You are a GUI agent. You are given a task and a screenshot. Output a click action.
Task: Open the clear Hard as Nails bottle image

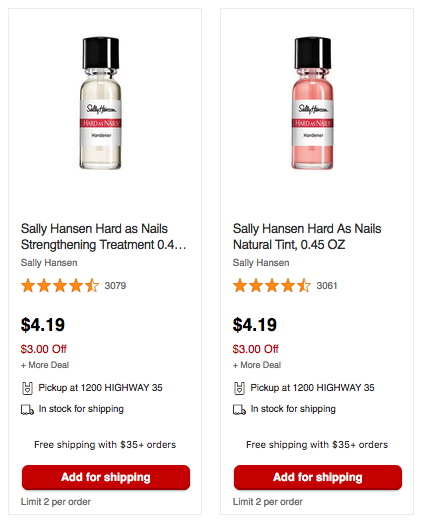(101, 103)
